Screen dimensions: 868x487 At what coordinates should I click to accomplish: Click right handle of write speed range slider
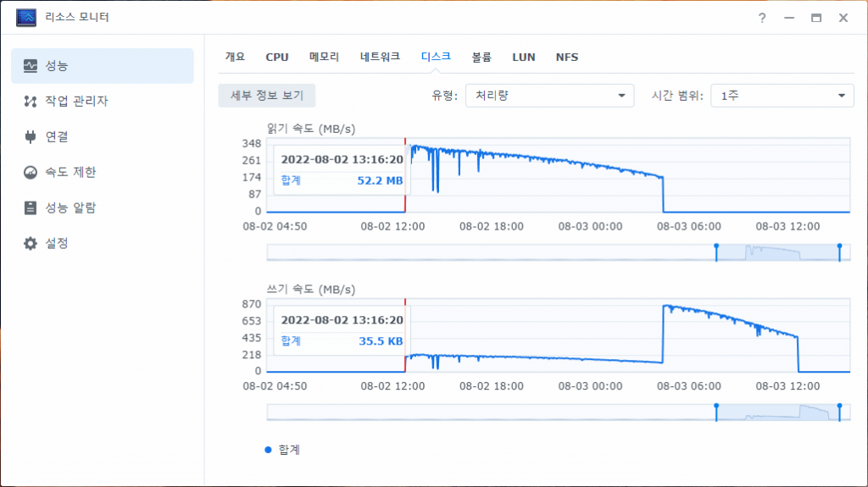tap(840, 412)
